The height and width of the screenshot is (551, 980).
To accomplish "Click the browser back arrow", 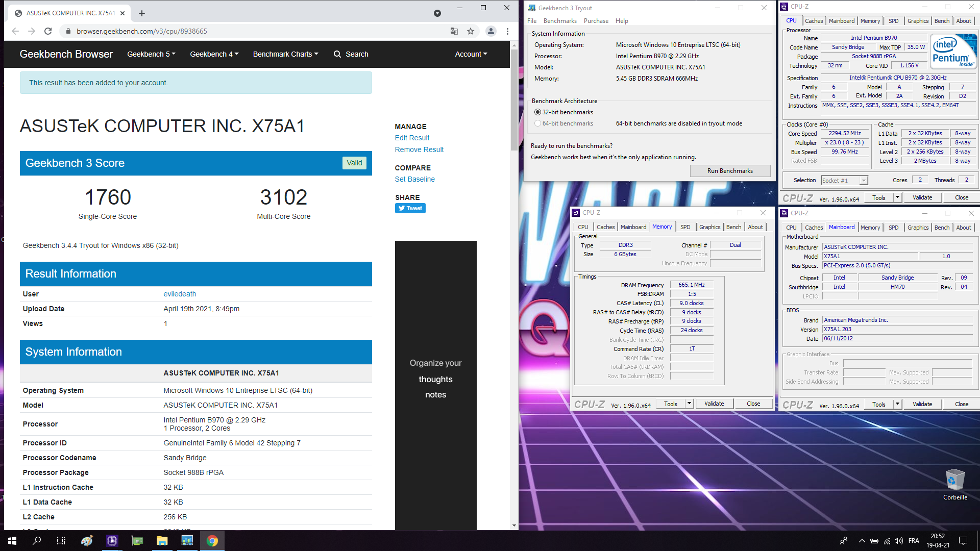I will point(15,31).
